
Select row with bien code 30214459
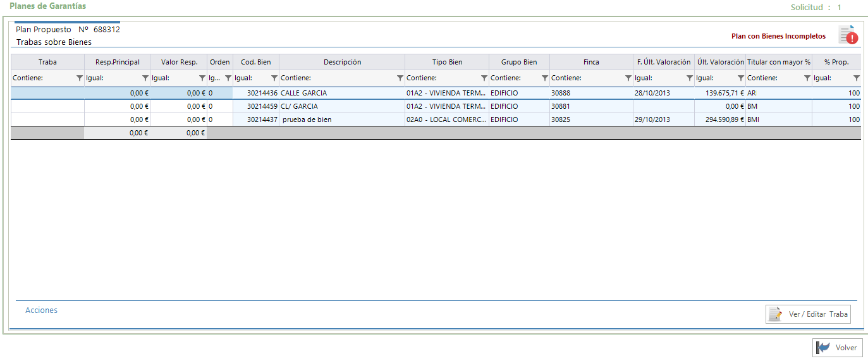pyautogui.click(x=436, y=106)
